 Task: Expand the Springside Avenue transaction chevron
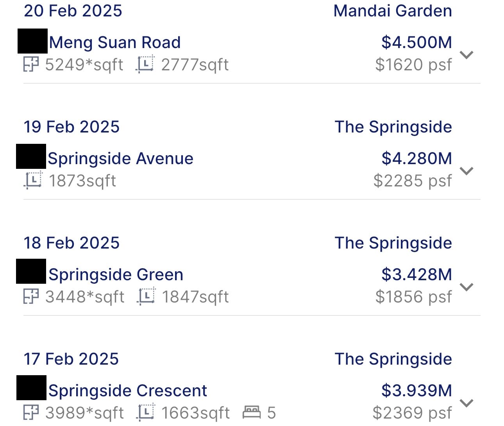466,170
